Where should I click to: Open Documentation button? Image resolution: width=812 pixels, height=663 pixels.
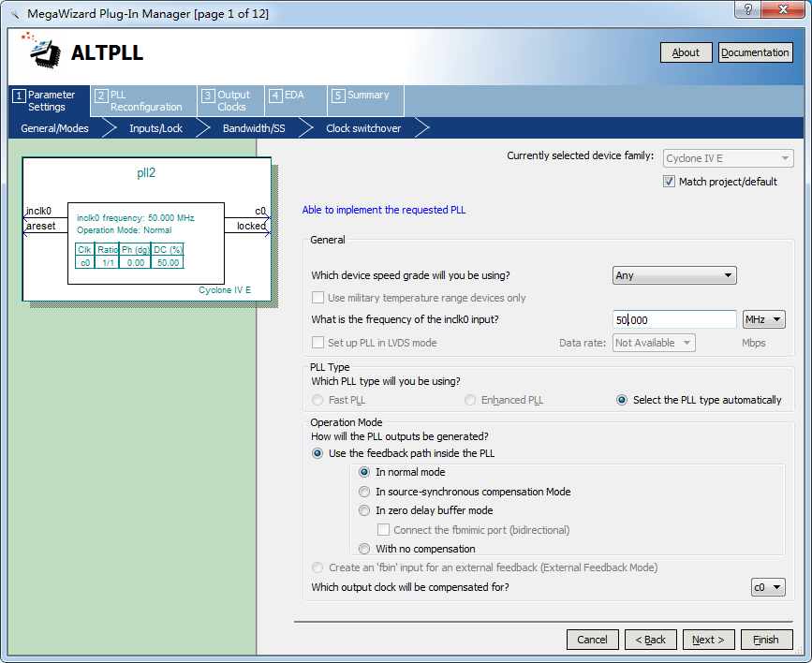coord(755,52)
